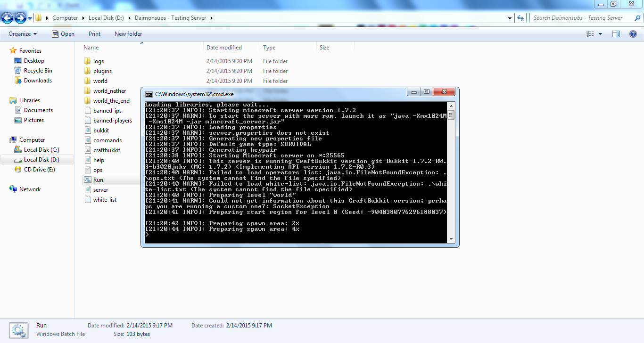644x343 pixels.
Task: Open the Organize dropdown menu
Action: [23, 34]
